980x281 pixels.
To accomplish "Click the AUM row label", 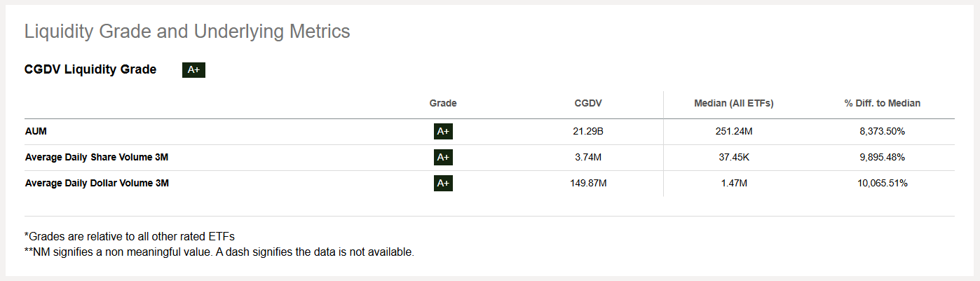I will (x=36, y=132).
